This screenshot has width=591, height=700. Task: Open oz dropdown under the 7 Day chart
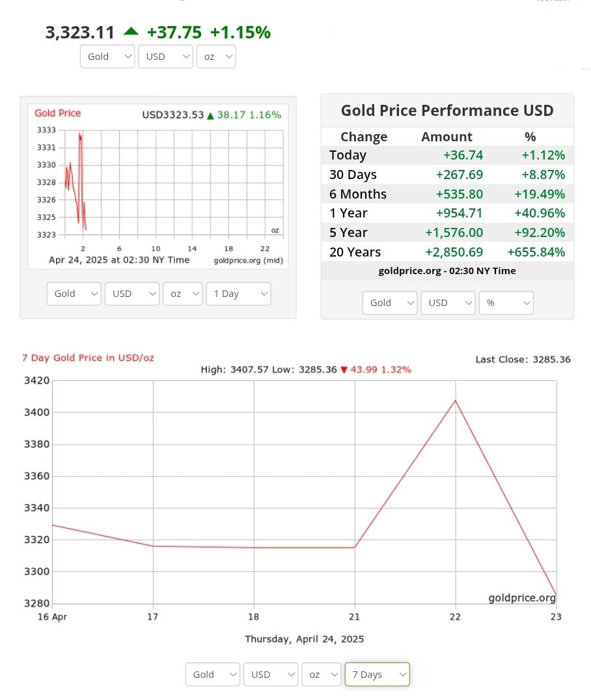(x=322, y=675)
